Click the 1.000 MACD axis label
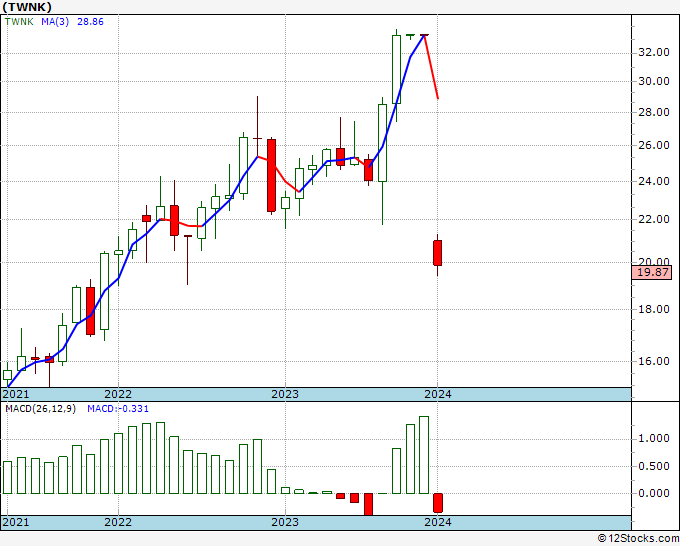 (654, 438)
